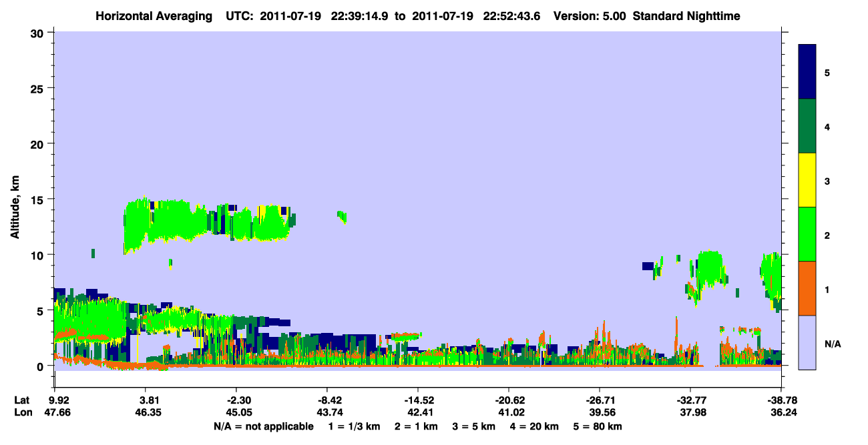Click the dark green colorbar segment labeled 4

807,126
